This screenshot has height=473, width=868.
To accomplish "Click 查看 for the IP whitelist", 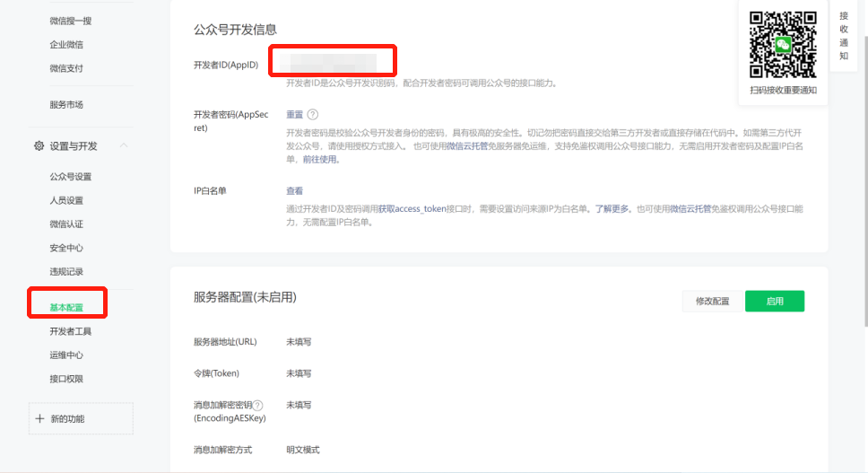I will pos(294,191).
